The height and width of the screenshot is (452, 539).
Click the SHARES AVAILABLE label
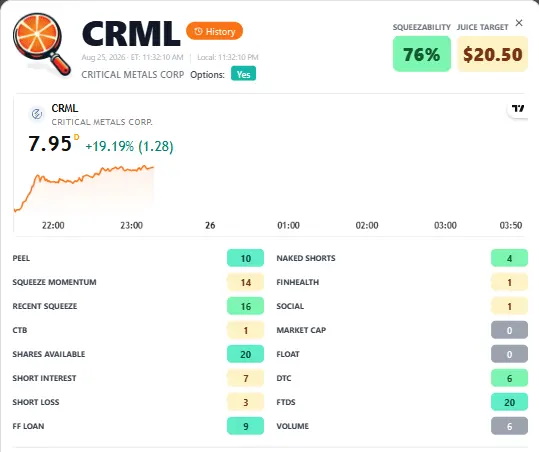[x=48, y=354]
